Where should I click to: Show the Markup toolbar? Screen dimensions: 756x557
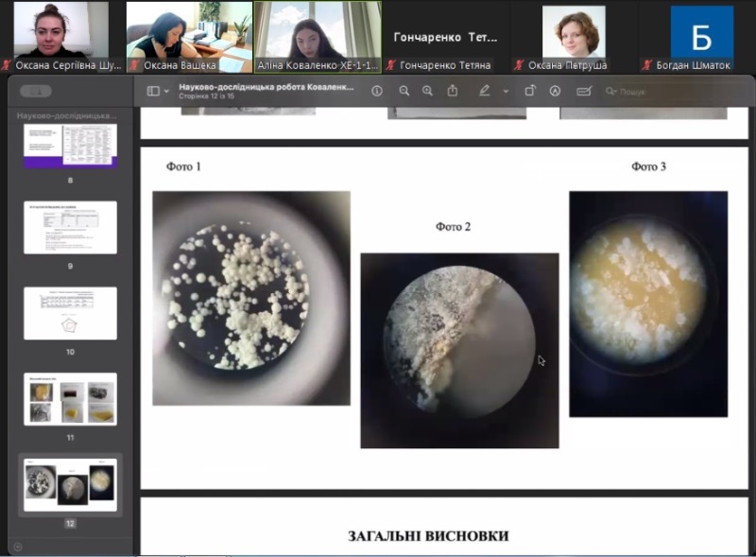coord(556,91)
